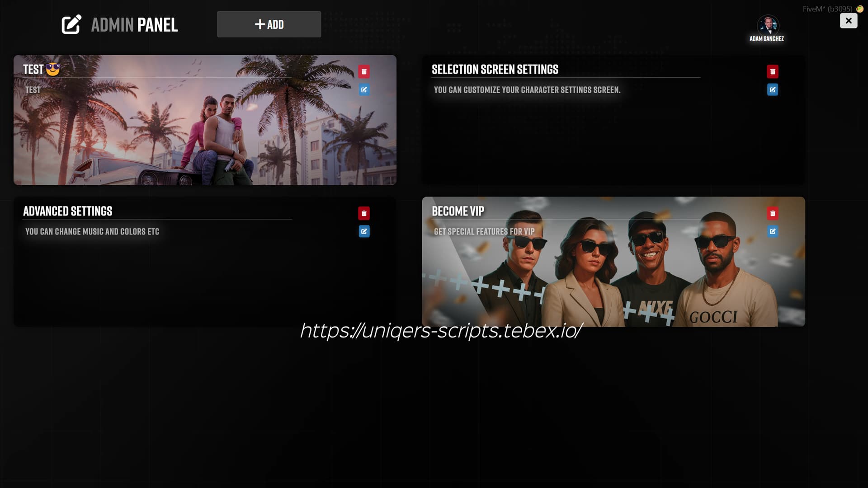Click the Admin Panel pencil logo icon
The height and width of the screenshot is (488, 868).
pyautogui.click(x=71, y=24)
